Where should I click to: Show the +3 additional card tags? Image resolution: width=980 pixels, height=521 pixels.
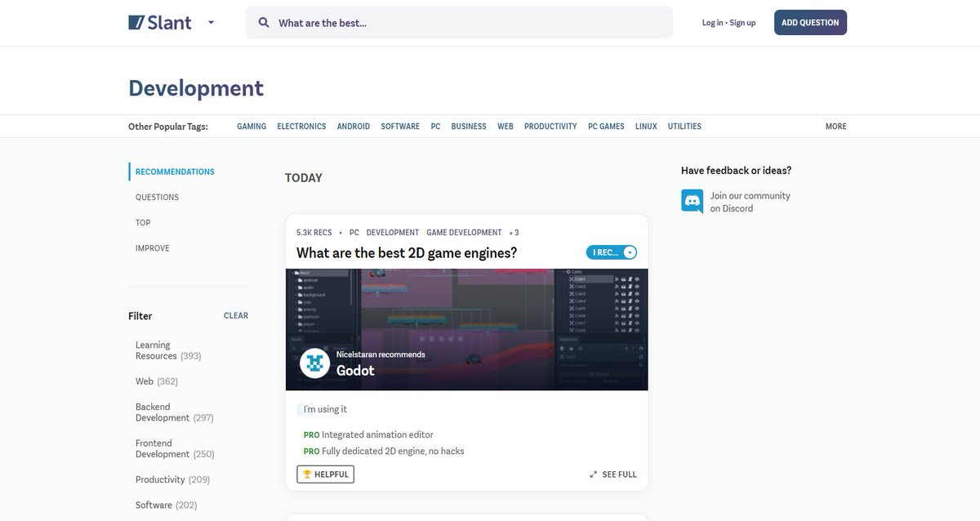[514, 233]
